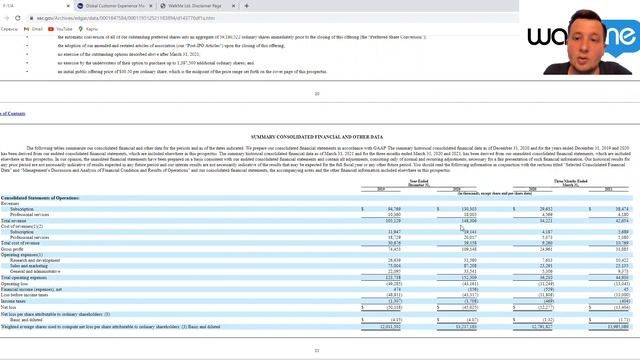
Task: Select the Summary Consolidated Financial heading
Action: click(317, 137)
